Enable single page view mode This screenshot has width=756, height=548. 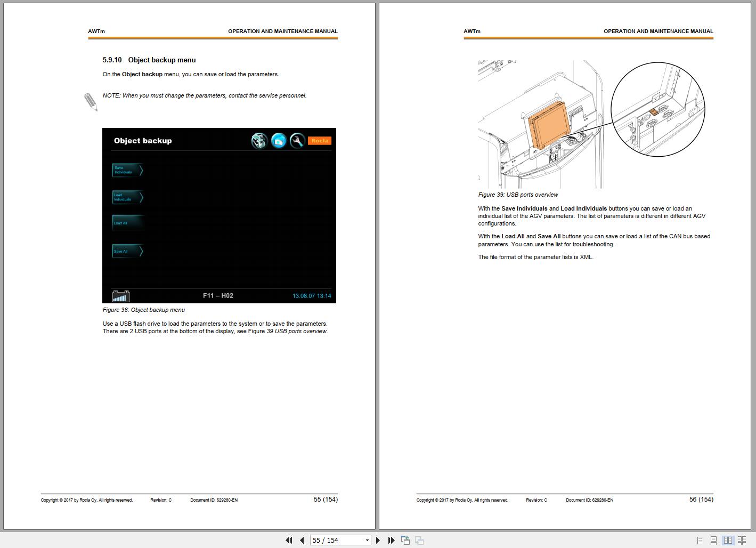click(700, 540)
